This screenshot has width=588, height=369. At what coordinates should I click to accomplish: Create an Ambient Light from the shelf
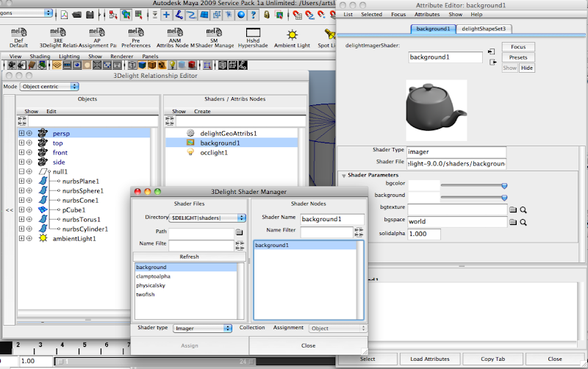click(x=292, y=37)
